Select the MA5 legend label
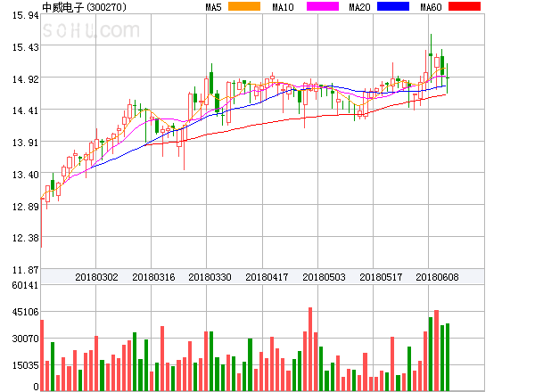 pos(213,7)
